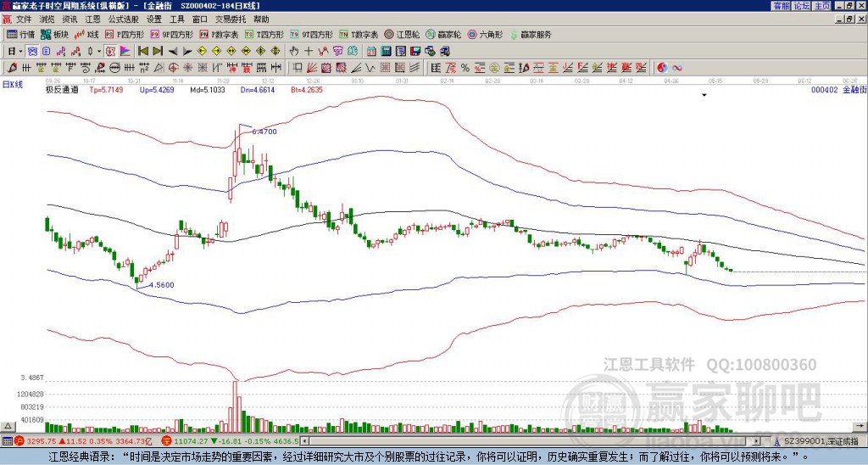Screen dimensions: 868x465
Task: Open the 江恩 menu
Action: pyautogui.click(x=92, y=20)
